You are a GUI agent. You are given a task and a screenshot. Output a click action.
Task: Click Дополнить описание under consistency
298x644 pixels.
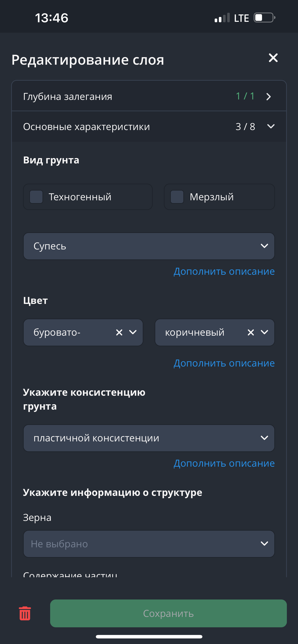(224, 463)
